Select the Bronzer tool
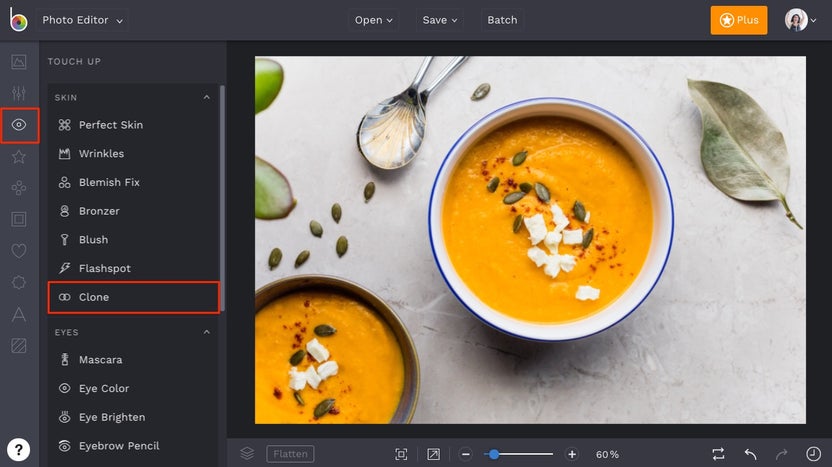The width and height of the screenshot is (832, 467). (x=133, y=211)
